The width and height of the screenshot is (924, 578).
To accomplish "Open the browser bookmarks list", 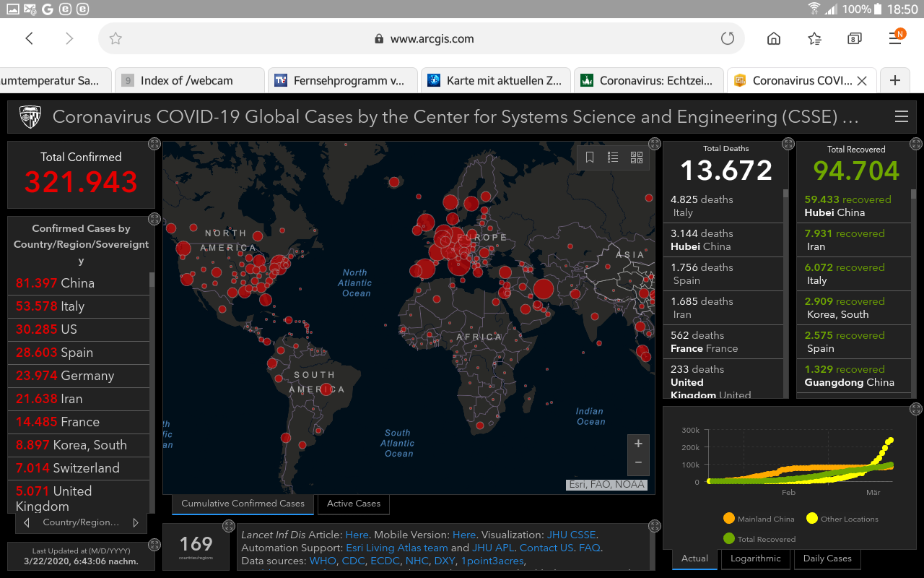I will [x=814, y=39].
